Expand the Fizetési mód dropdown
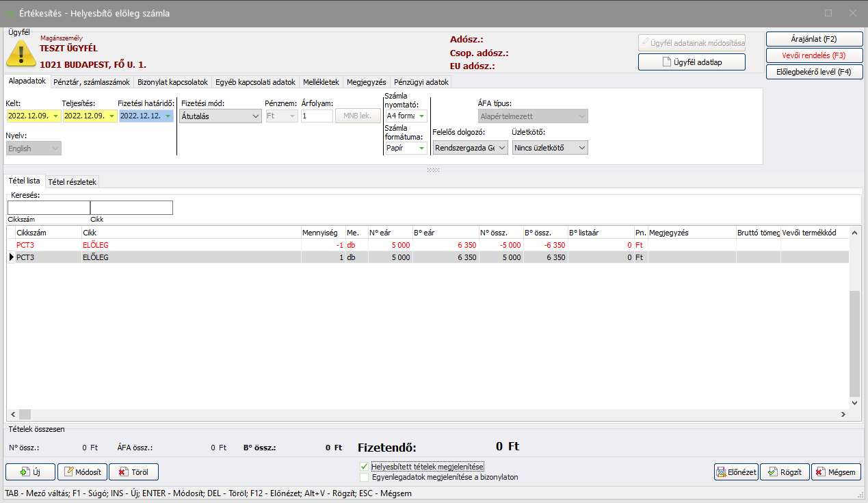Viewport: 868px width, 503px height. (254, 116)
